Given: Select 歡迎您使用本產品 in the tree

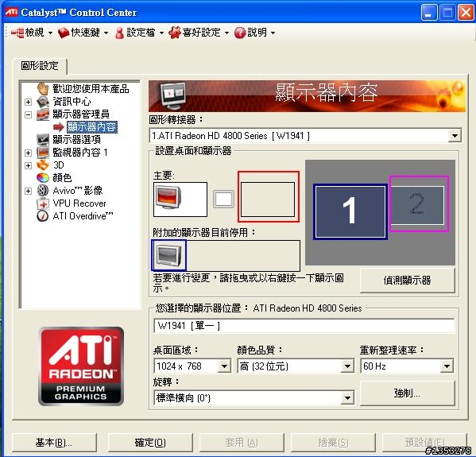Looking at the screenshot, I should tap(91, 89).
